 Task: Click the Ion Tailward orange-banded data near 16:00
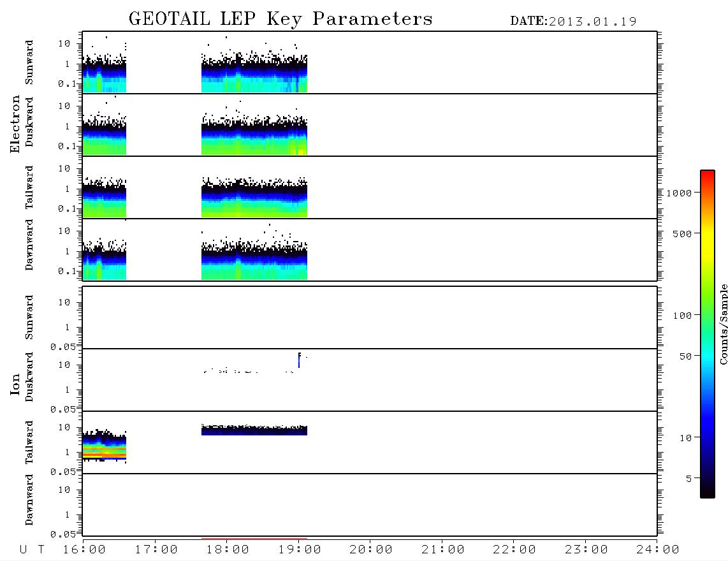(x=105, y=453)
